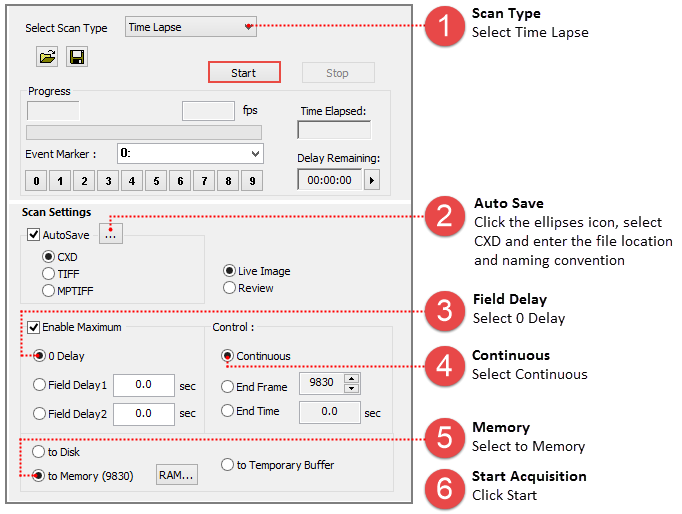The width and height of the screenshot is (682, 514).
Task: Uncheck the Enable Maximum checkbox
Action: click(x=33, y=327)
